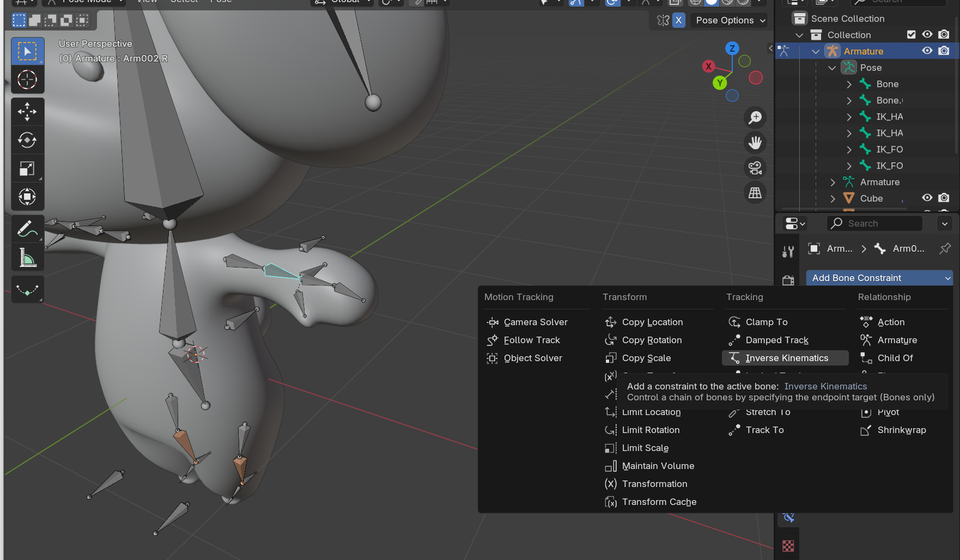Hide the Cube object in viewport

pos(927,198)
